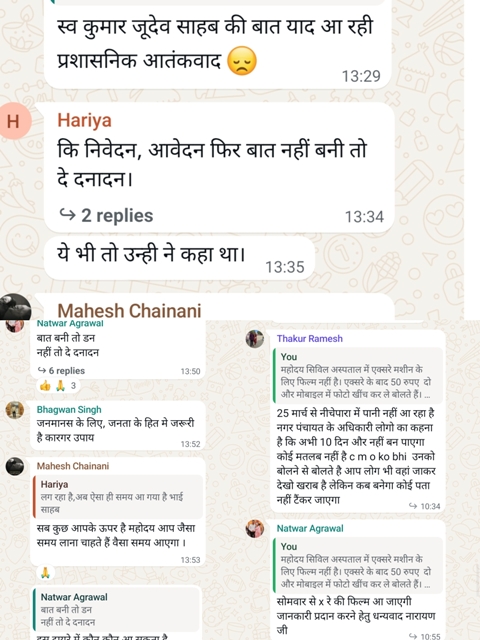The width and height of the screenshot is (480, 640).
Task: Tap the sad face emoji in the 13:29 message
Action: 242,61
